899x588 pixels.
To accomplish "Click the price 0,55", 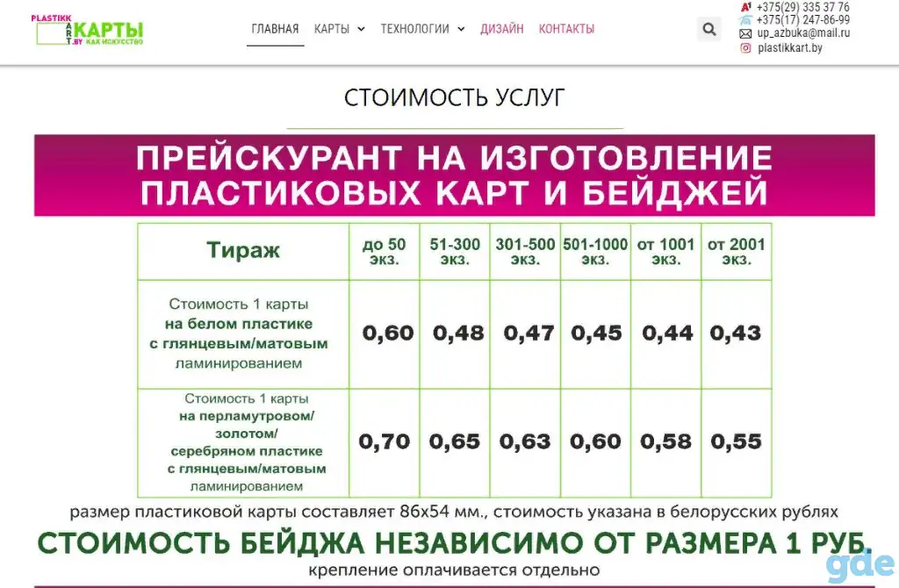I will 737,441.
